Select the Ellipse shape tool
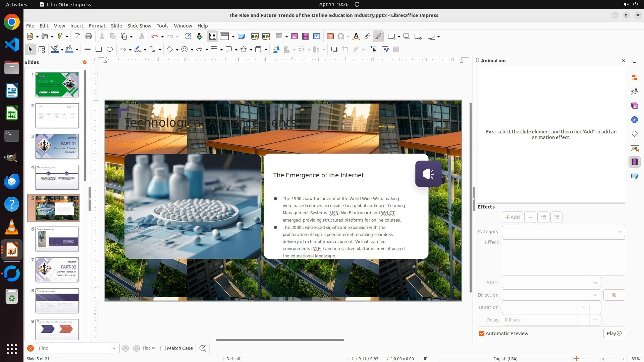Image resolution: width=644 pixels, height=362 pixels. (x=110, y=50)
